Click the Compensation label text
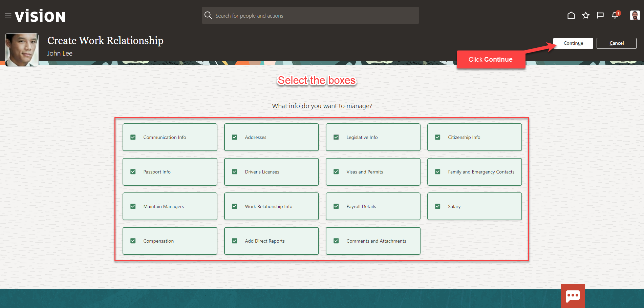Screen dimensions: 644x308 [158, 241]
